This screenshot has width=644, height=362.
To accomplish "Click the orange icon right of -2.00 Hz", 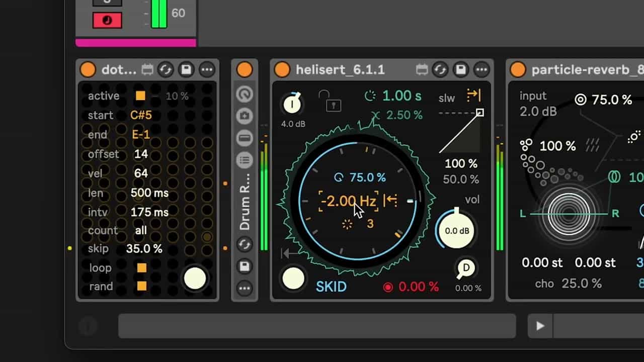I will pos(390,201).
